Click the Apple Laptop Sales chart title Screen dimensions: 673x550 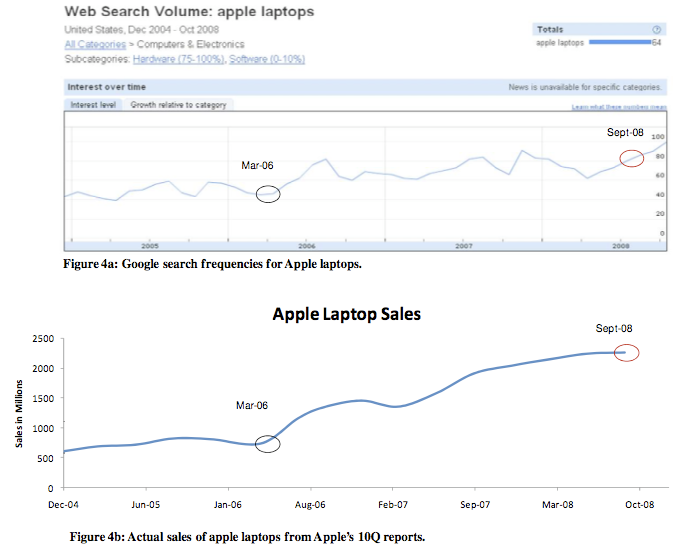[x=346, y=314]
